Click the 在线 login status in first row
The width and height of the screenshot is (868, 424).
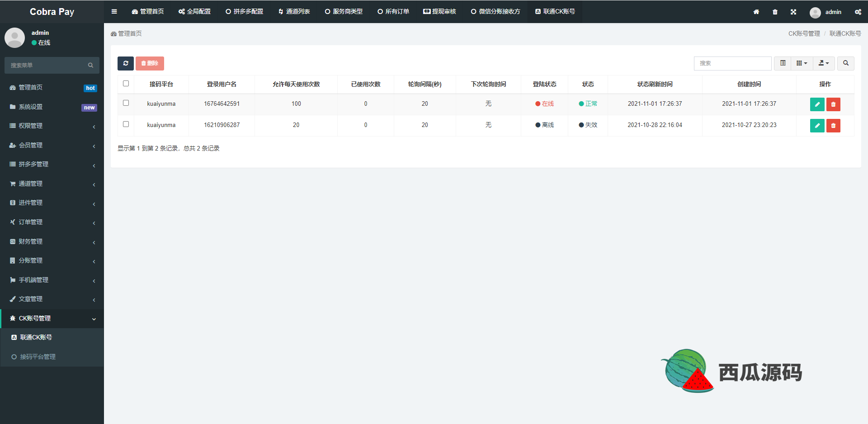pyautogui.click(x=544, y=104)
